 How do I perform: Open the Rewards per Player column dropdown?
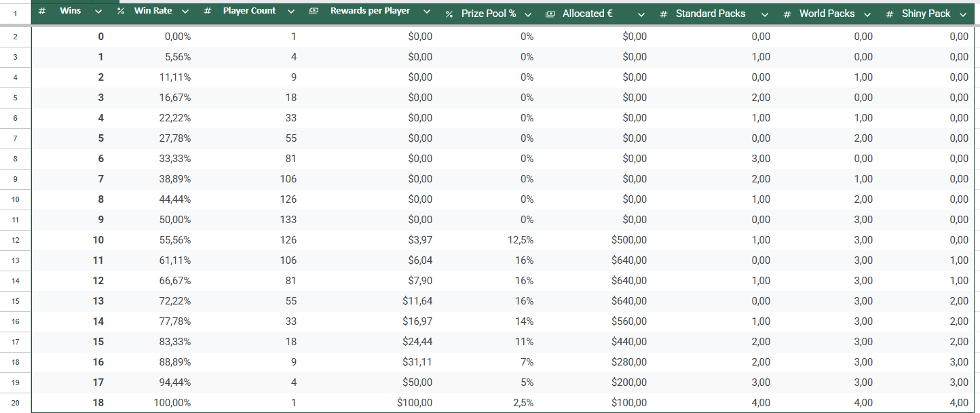click(426, 12)
